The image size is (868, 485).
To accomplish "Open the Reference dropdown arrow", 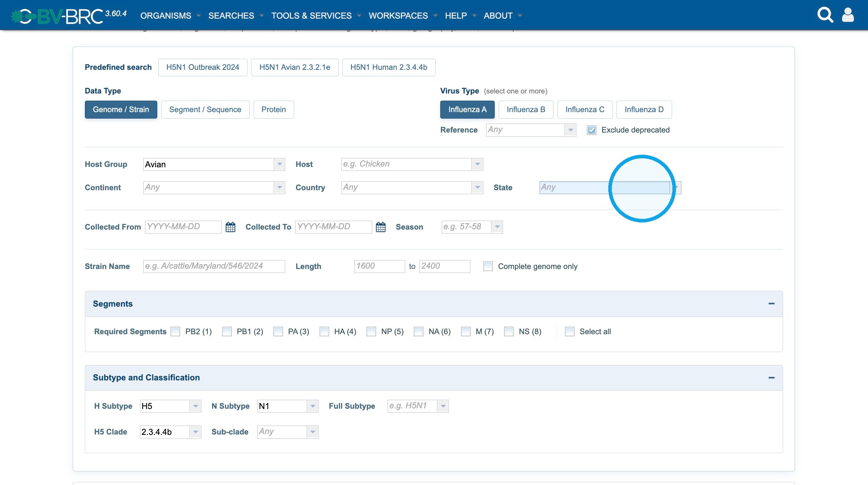I will (x=570, y=130).
